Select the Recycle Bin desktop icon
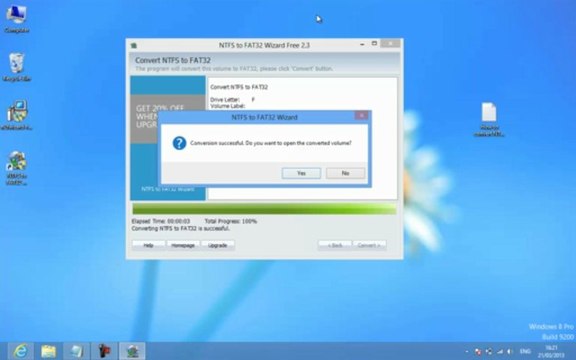This screenshot has height=360, width=576. coord(17,67)
